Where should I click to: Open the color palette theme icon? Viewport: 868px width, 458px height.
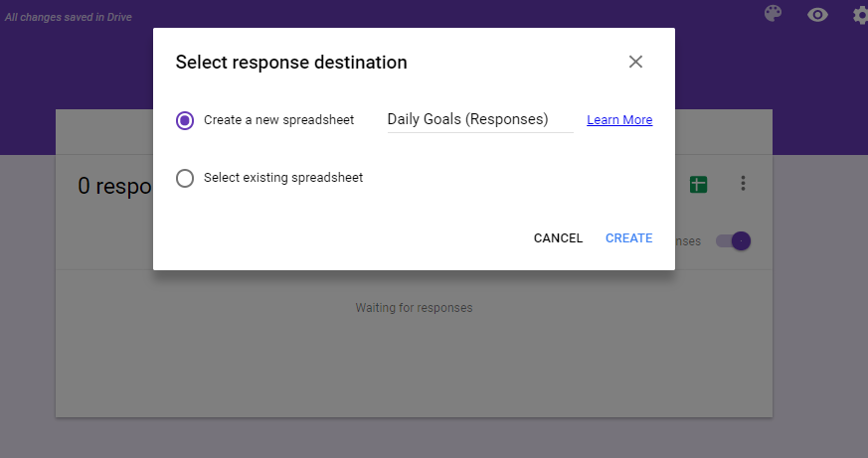point(773,14)
